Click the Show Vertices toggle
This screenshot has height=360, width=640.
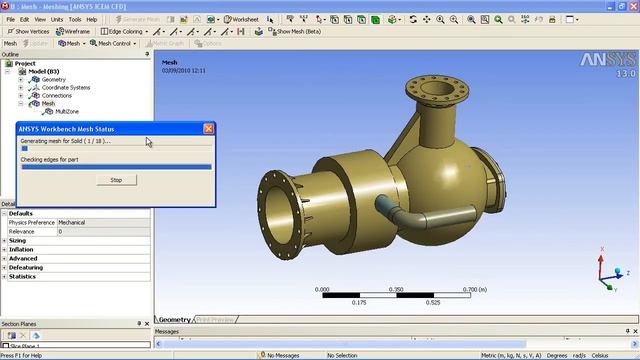[28, 31]
